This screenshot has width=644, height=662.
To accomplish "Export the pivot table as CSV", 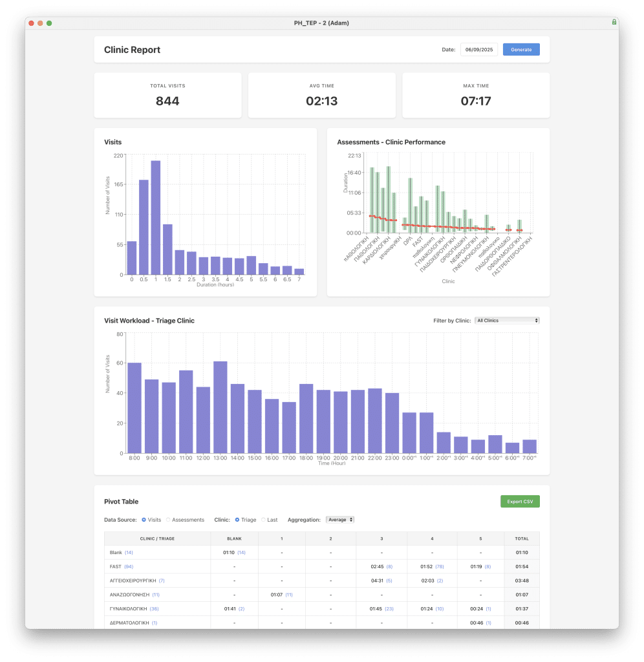I will [x=519, y=502].
